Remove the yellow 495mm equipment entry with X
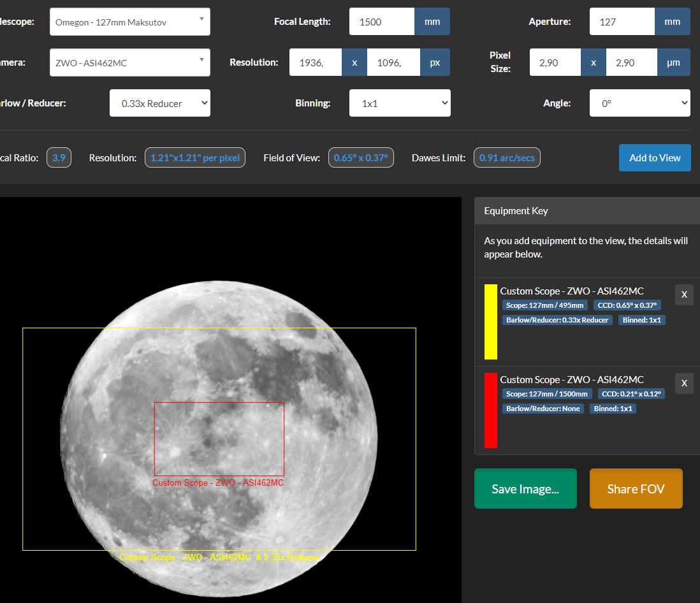700x603 pixels. point(684,294)
